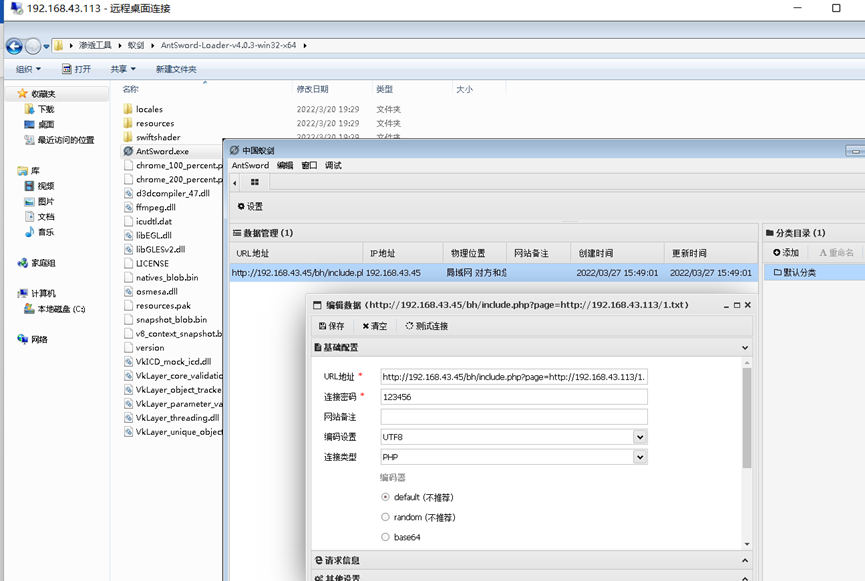Open the 窗口 menu in AntSword
The height and width of the screenshot is (581, 865).
tap(309, 165)
